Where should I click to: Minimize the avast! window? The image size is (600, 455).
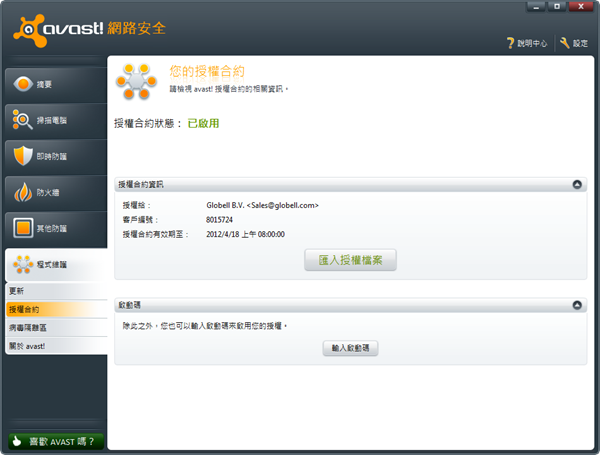pyautogui.click(x=536, y=7)
